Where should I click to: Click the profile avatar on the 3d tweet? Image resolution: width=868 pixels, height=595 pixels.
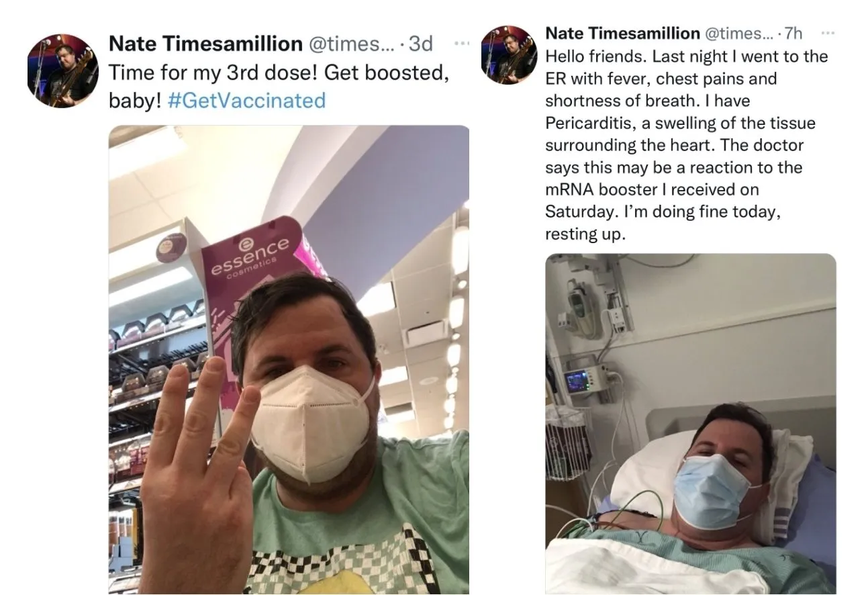62,71
